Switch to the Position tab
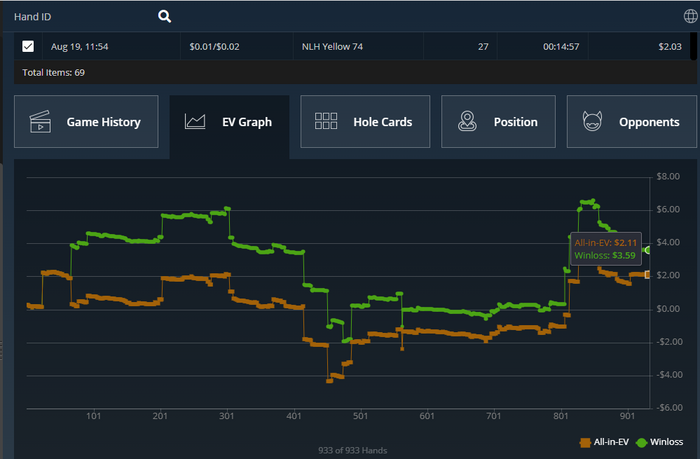 pyautogui.click(x=498, y=121)
